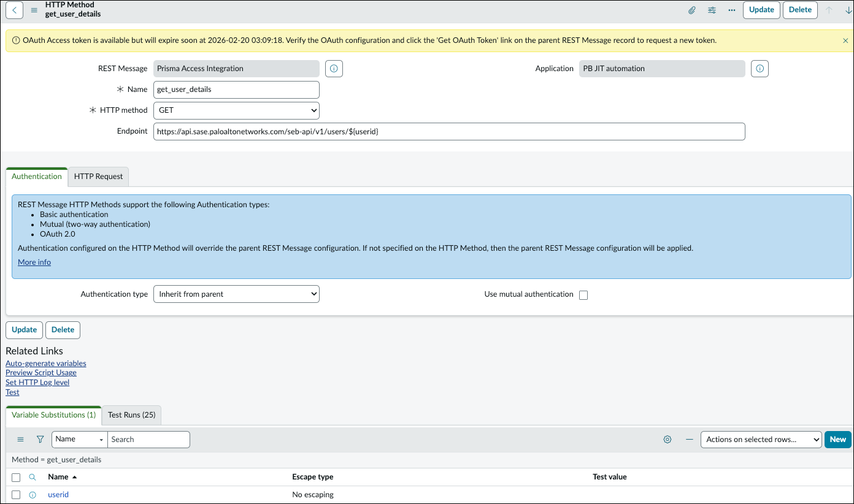Open the form context menu (hamburger icon)
This screenshot has height=504, width=854.
click(34, 10)
